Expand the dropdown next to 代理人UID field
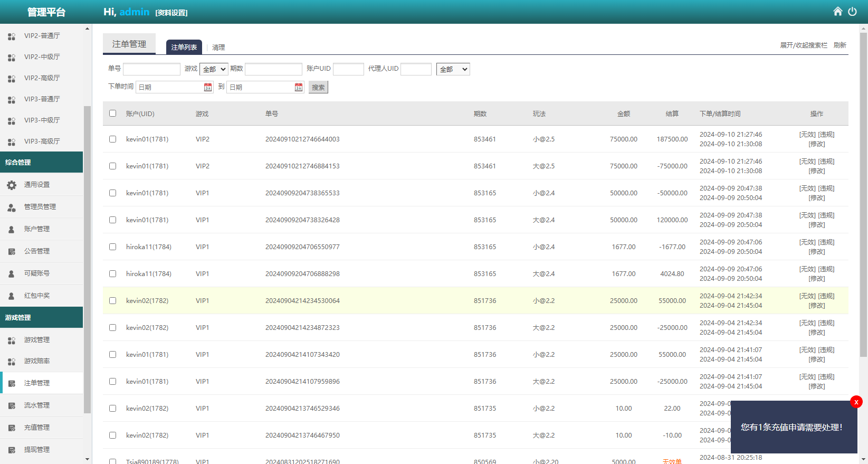Viewport: 868px width, 464px height. tap(453, 69)
